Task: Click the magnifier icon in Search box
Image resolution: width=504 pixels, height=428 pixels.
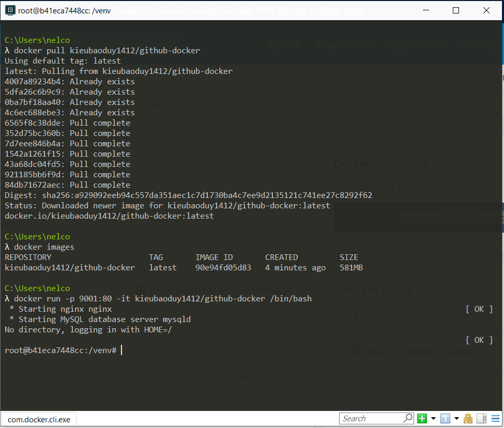Action: 408,418
